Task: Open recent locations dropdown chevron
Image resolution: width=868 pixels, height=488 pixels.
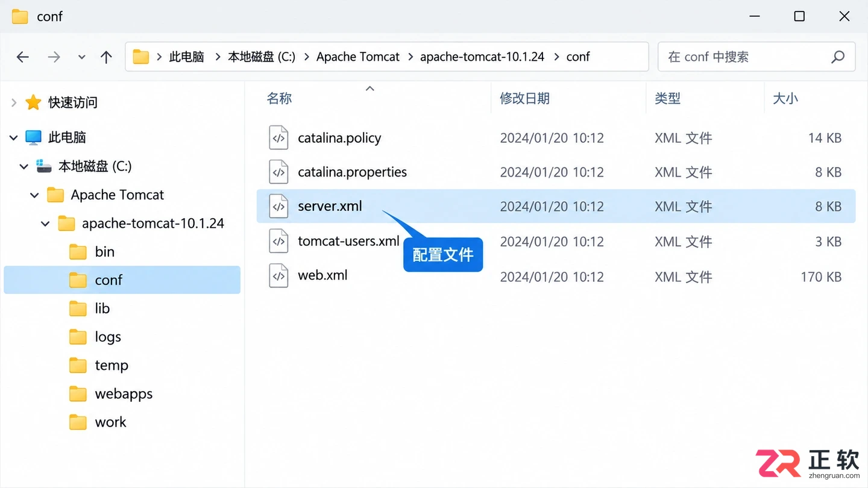Action: [x=81, y=57]
